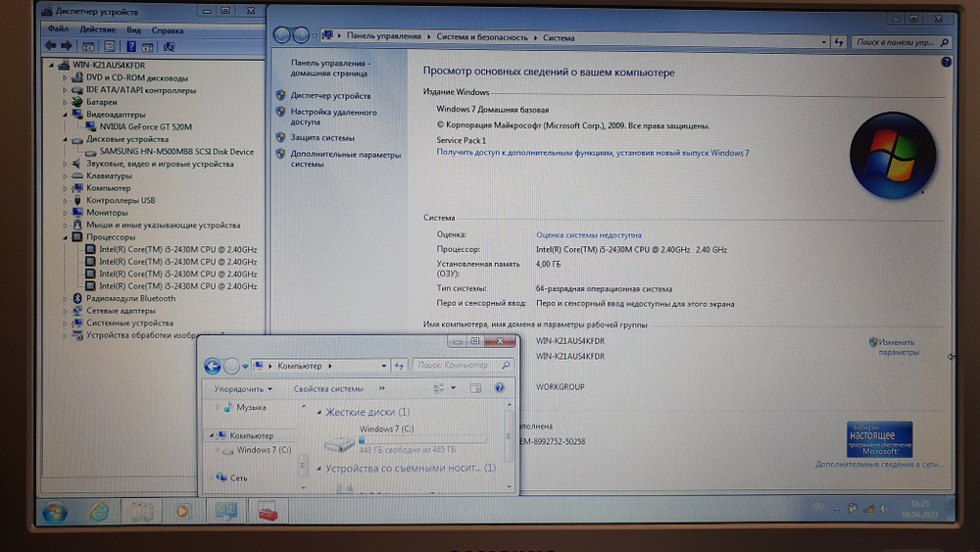Open Защита системы link

pyautogui.click(x=322, y=137)
